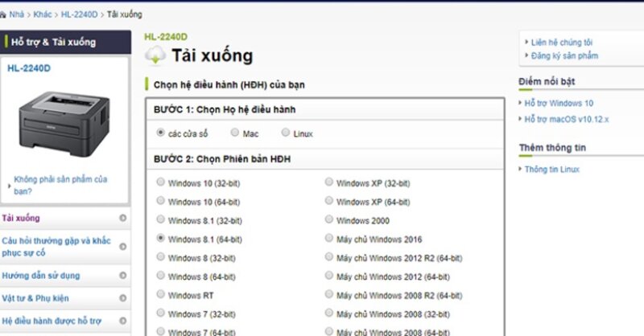Screen dimensions: 644x336
Task: Choose Windows 8 (32-bit) option
Action: click(x=160, y=256)
